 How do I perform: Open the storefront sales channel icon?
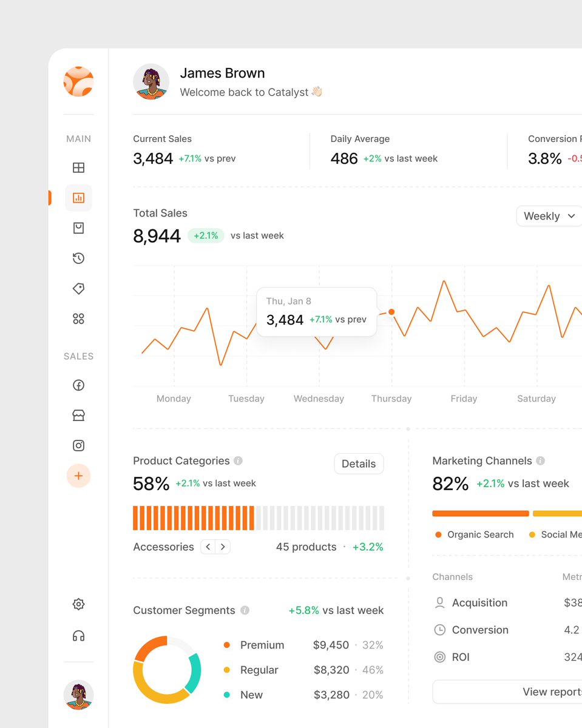[x=78, y=416]
